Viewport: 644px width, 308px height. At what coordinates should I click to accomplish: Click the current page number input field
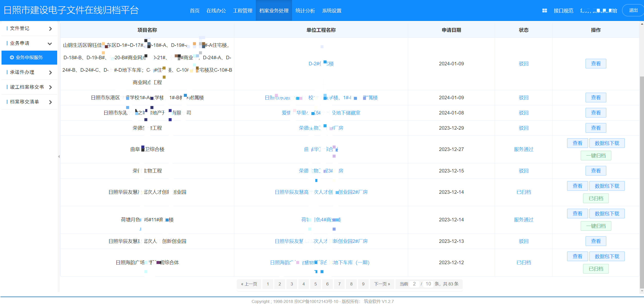tap(414, 284)
